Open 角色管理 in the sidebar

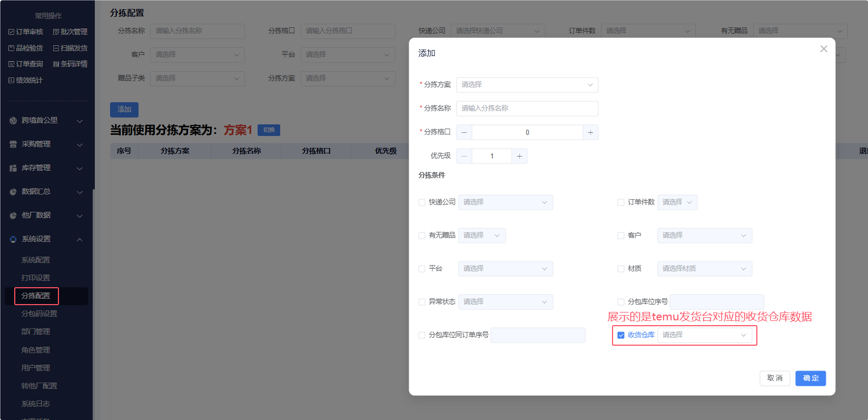36,350
